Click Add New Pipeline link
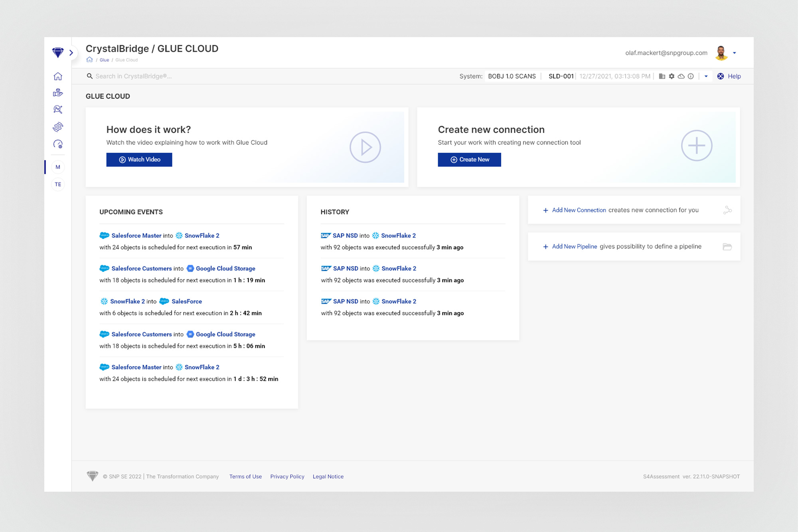The width and height of the screenshot is (798, 532). [574, 246]
